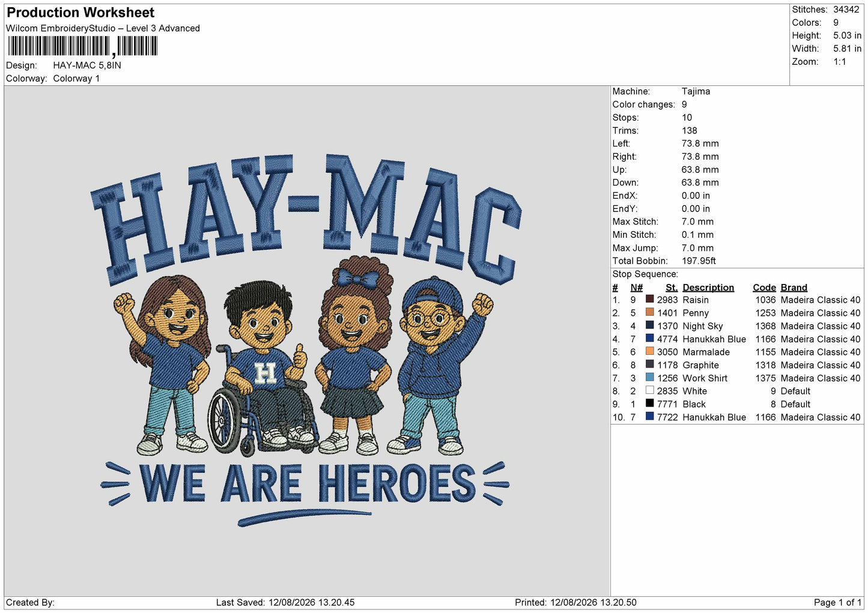This screenshot has width=868, height=613.
Task: Click the Description column header
Action: tap(708, 288)
